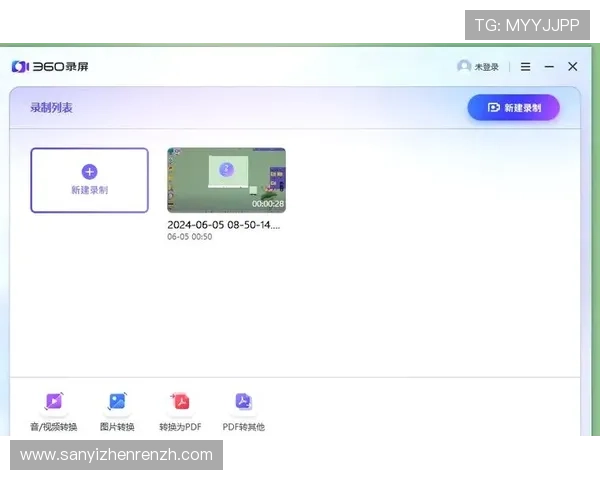Select recording name 2024-06-05 08-50-14
This screenshot has width=600, height=480.
[223, 225]
